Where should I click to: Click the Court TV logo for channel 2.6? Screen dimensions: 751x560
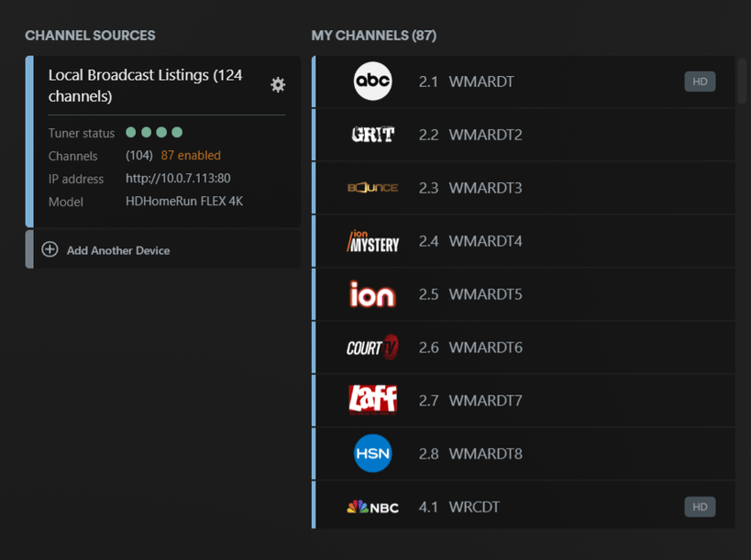(372, 347)
